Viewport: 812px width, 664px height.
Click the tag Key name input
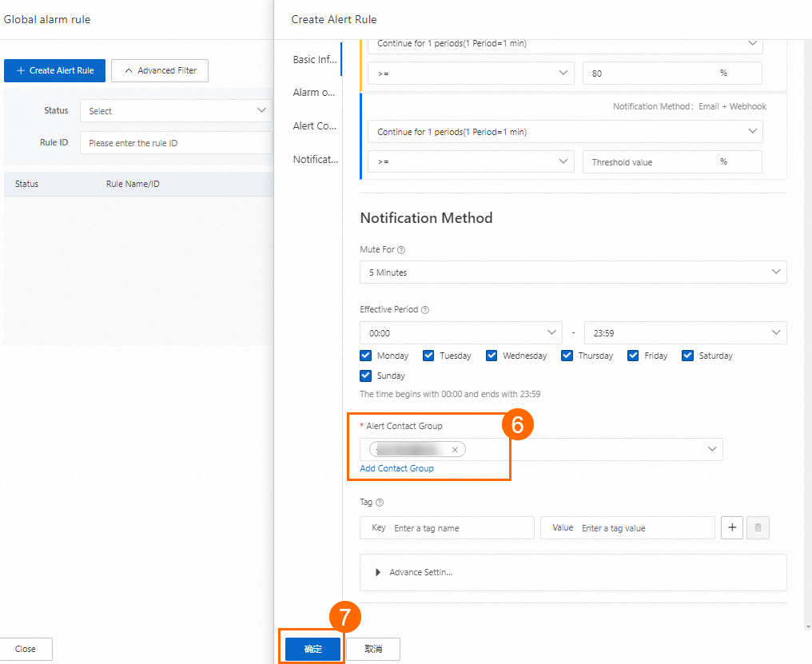coord(447,528)
